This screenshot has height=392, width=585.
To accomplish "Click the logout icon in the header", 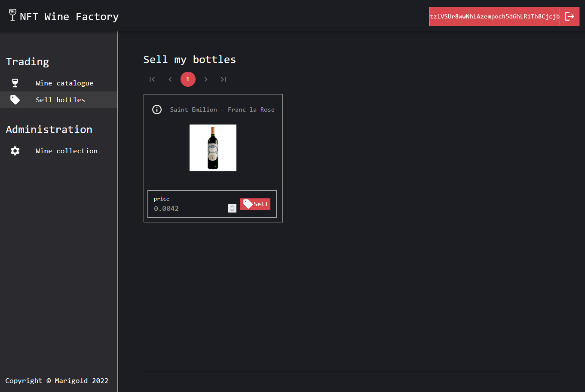I will tap(570, 16).
